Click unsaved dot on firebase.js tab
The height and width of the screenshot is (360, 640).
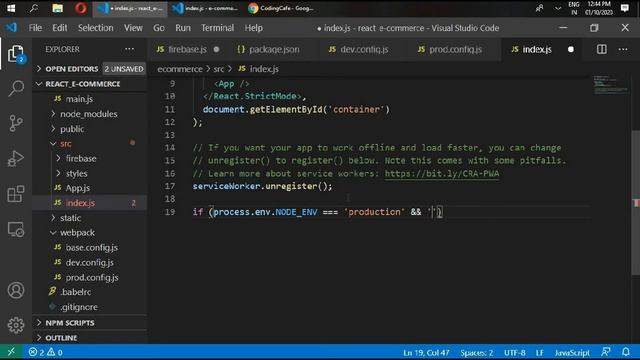(x=216, y=49)
